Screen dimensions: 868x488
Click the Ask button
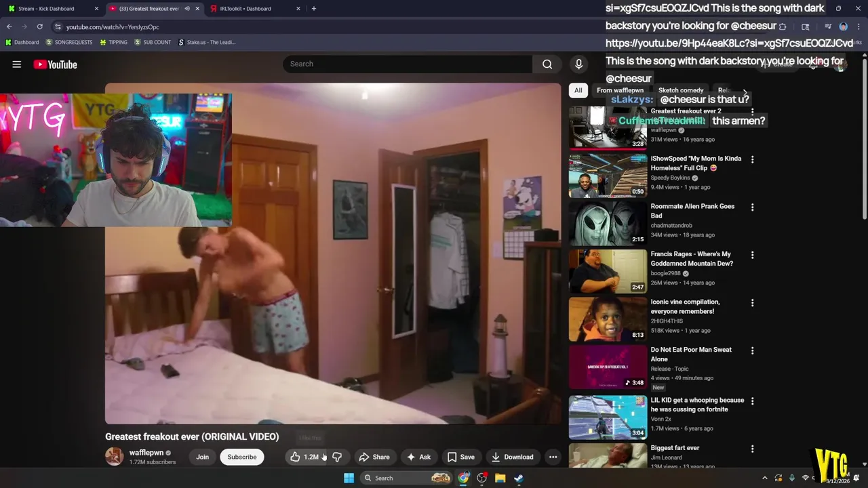(x=418, y=457)
